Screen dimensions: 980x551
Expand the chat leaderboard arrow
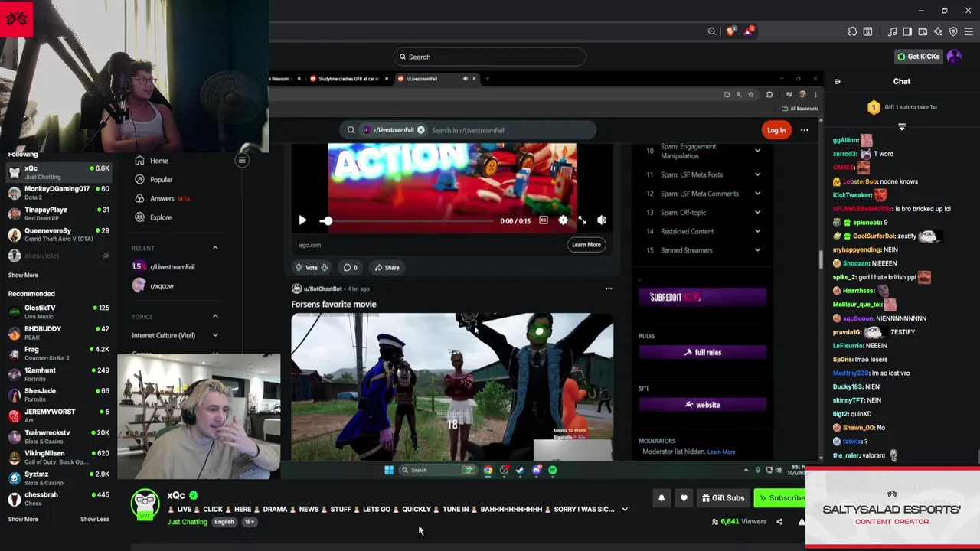click(x=901, y=127)
